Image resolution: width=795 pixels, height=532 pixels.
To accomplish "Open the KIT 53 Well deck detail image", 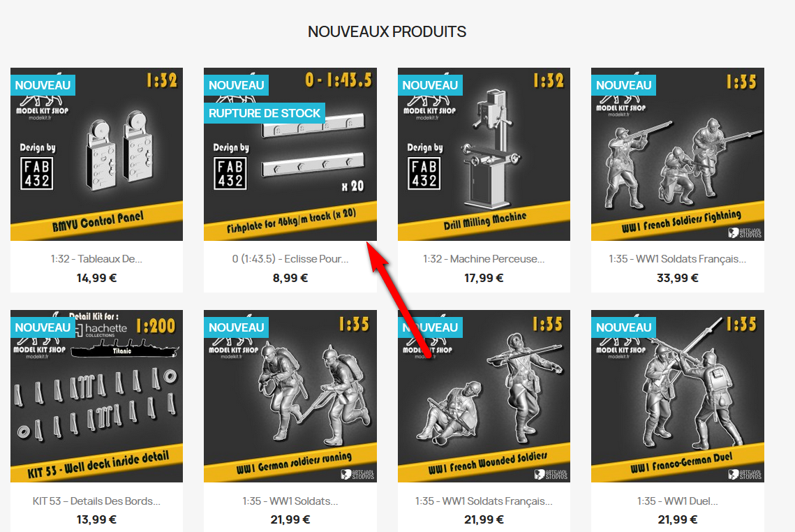I will coord(96,396).
